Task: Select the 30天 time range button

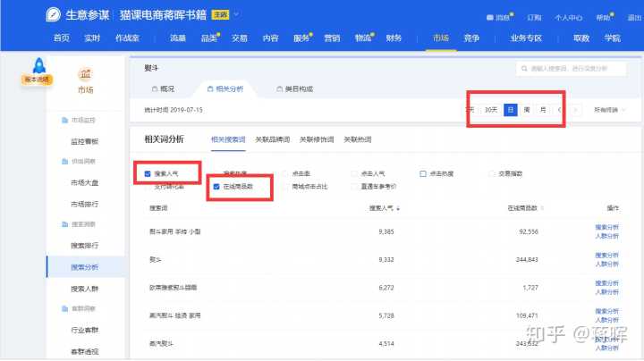Action: pos(490,109)
